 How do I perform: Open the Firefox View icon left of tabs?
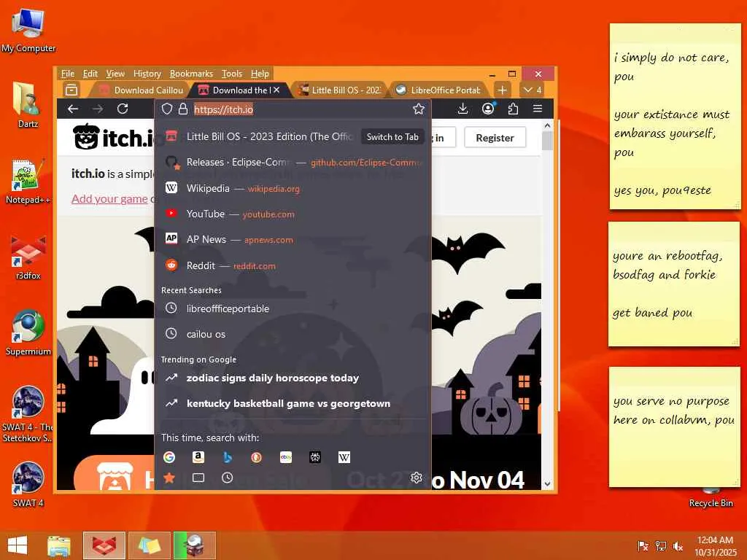[71, 90]
